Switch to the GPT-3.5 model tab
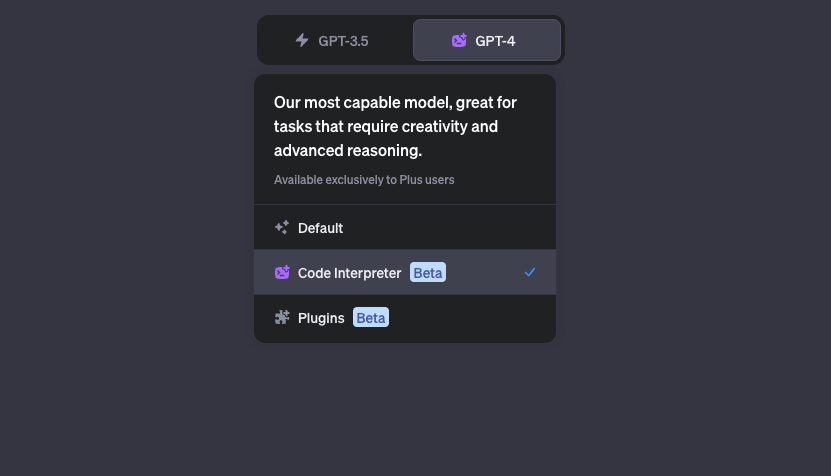The width and height of the screenshot is (831, 476). [336, 40]
